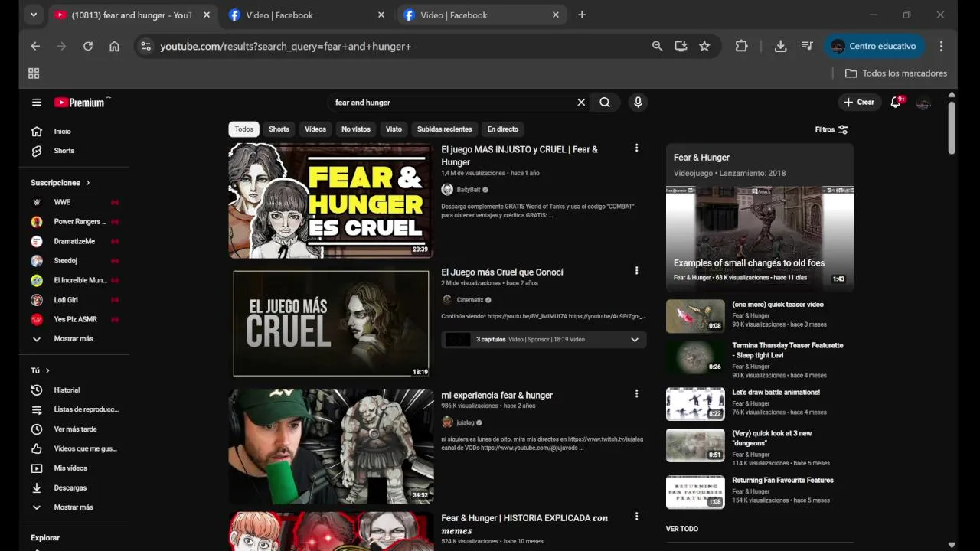Open the Tú section arrow
This screenshot has width=980, height=551.
(47, 370)
